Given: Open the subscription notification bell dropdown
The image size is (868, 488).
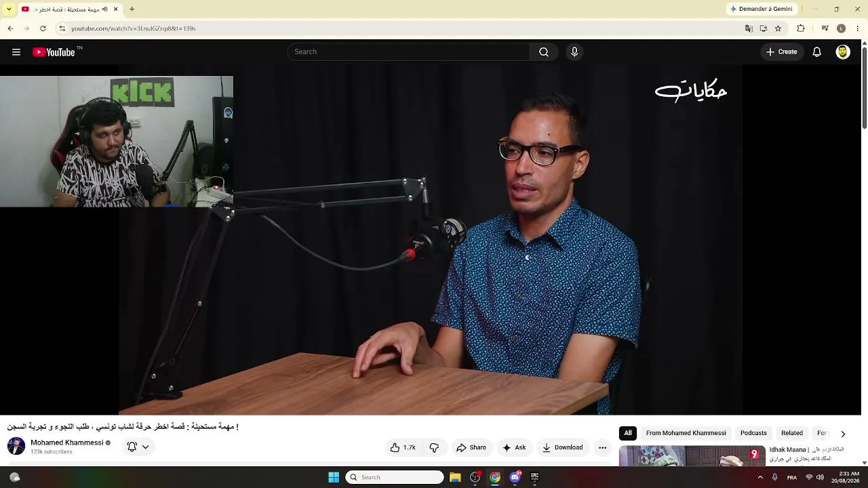Looking at the screenshot, I should pos(138,447).
